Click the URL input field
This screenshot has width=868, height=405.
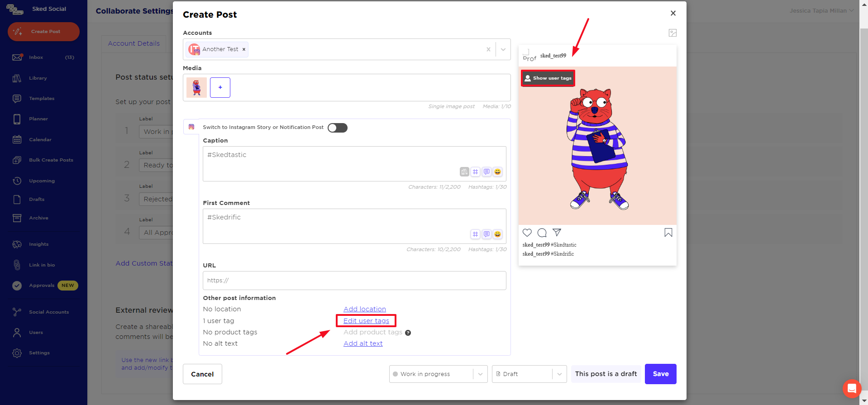click(x=354, y=281)
